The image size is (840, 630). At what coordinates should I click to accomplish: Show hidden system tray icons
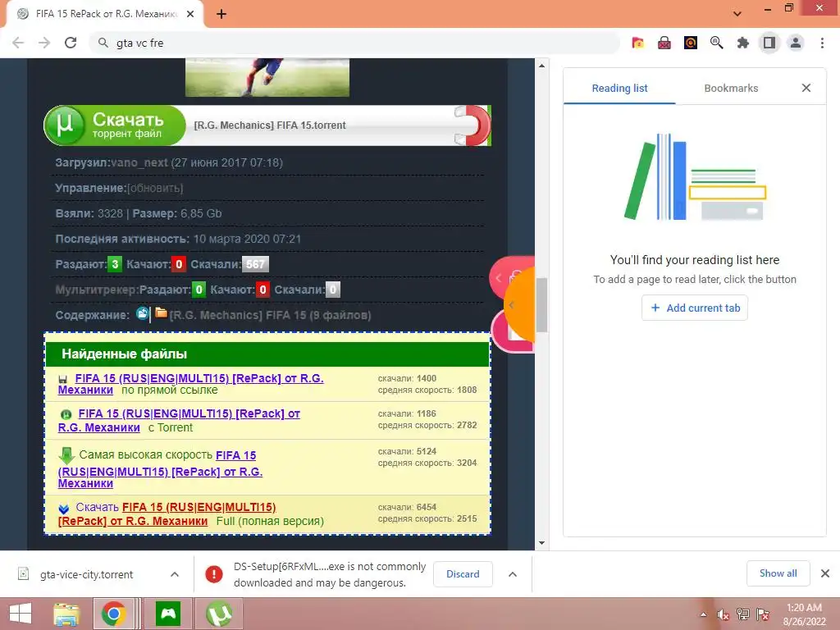(x=703, y=614)
